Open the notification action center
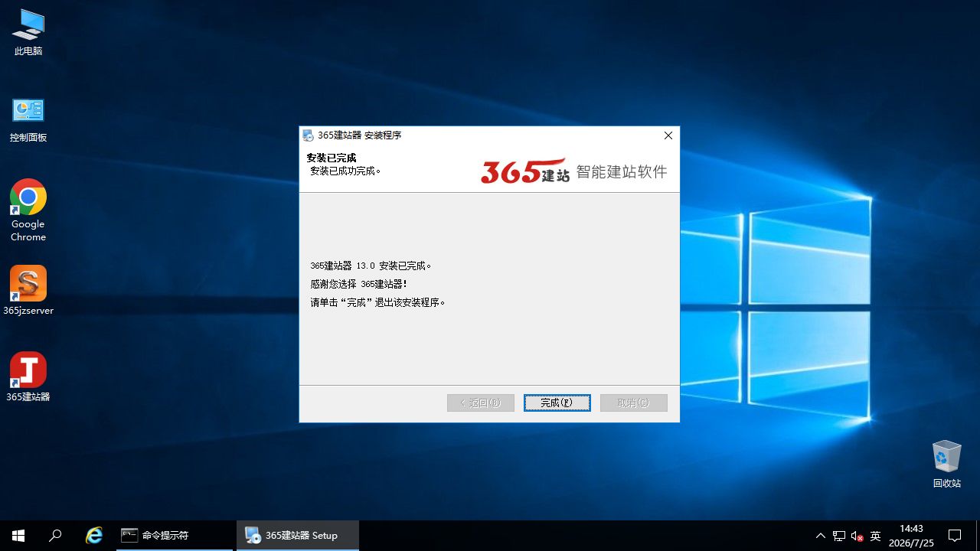980x551 pixels. tap(955, 536)
